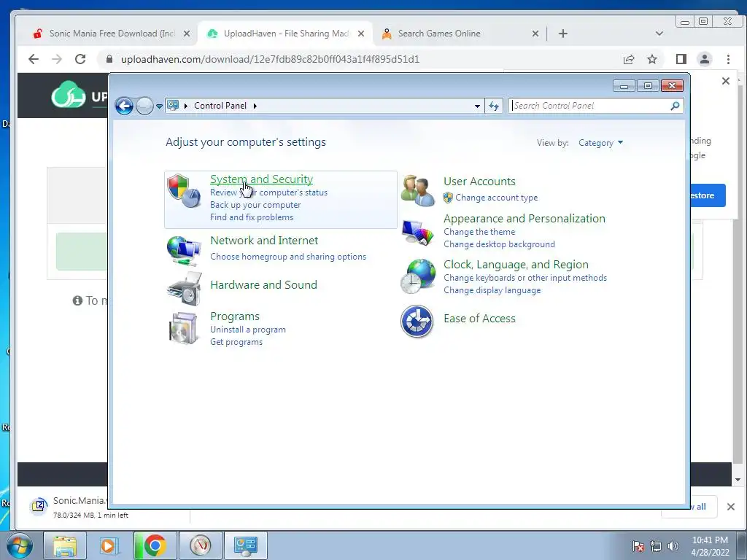Open Windows Explorer from taskbar
The height and width of the screenshot is (560, 747).
click(x=65, y=545)
